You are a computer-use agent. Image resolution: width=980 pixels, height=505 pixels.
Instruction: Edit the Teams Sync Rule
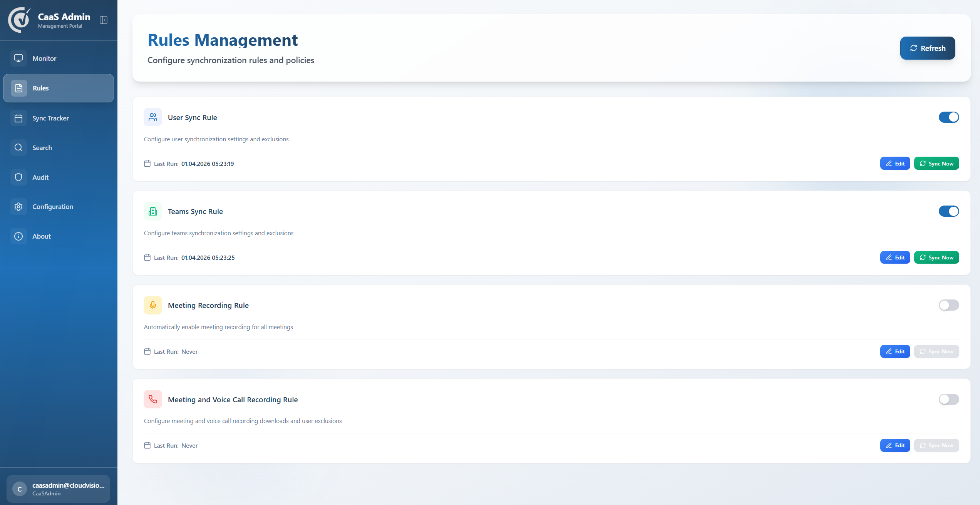(895, 258)
